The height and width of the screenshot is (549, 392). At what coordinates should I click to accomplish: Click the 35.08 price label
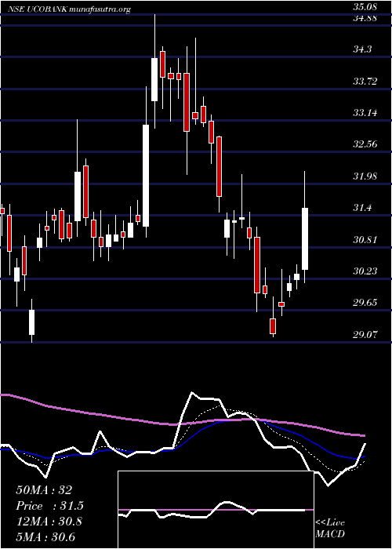click(365, 6)
